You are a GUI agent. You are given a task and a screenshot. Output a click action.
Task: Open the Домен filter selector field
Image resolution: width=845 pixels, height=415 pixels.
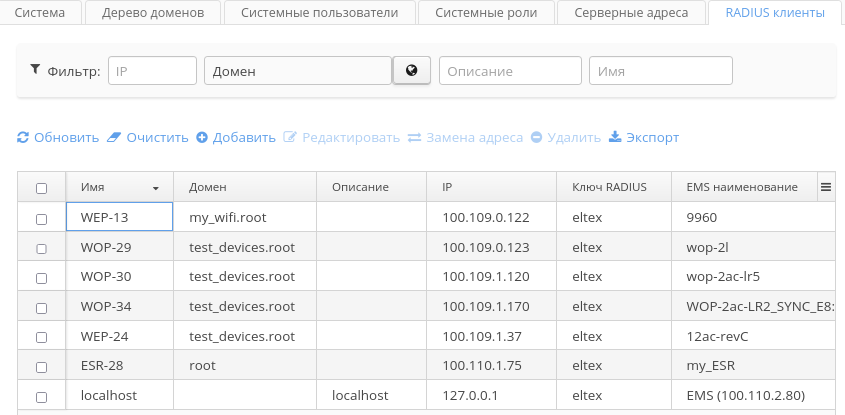[297, 71]
